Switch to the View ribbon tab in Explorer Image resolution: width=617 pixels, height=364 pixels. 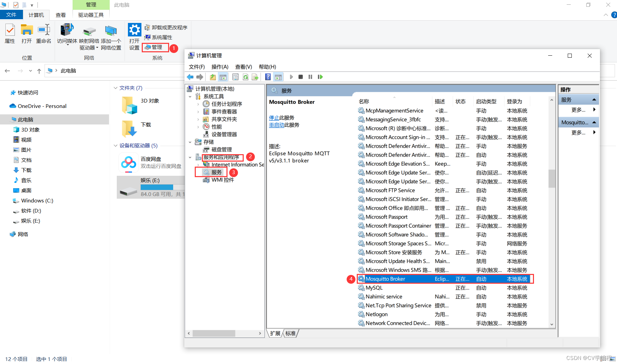(61, 15)
